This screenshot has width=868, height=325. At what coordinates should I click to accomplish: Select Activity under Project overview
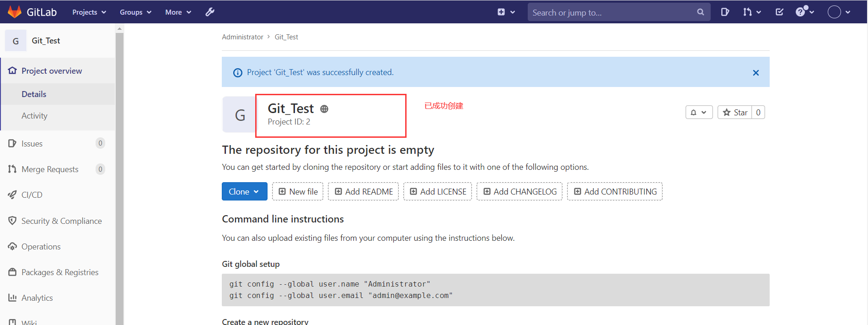34,116
